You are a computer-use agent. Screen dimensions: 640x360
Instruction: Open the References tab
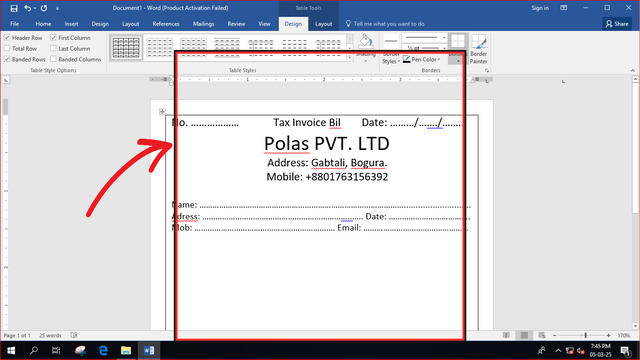coord(166,24)
